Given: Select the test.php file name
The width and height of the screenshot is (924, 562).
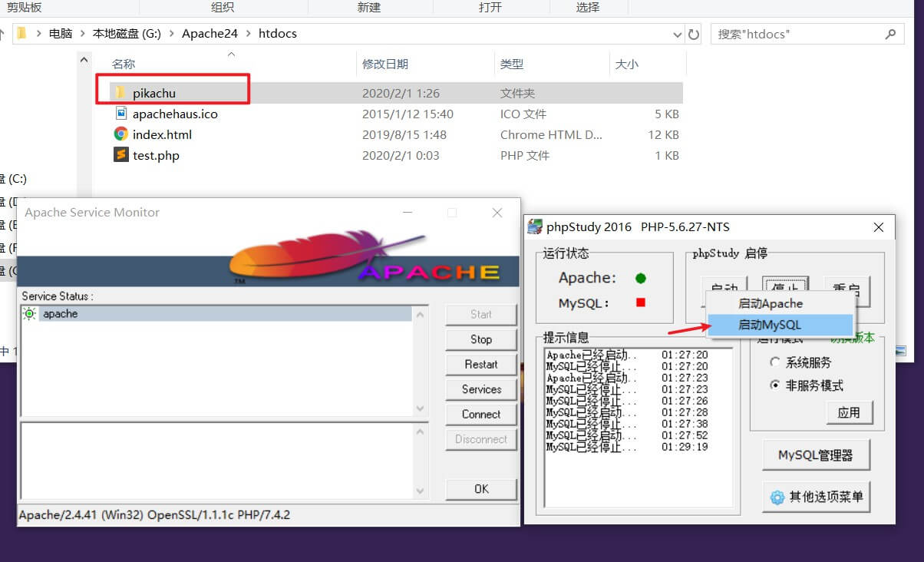Looking at the screenshot, I should [x=156, y=155].
